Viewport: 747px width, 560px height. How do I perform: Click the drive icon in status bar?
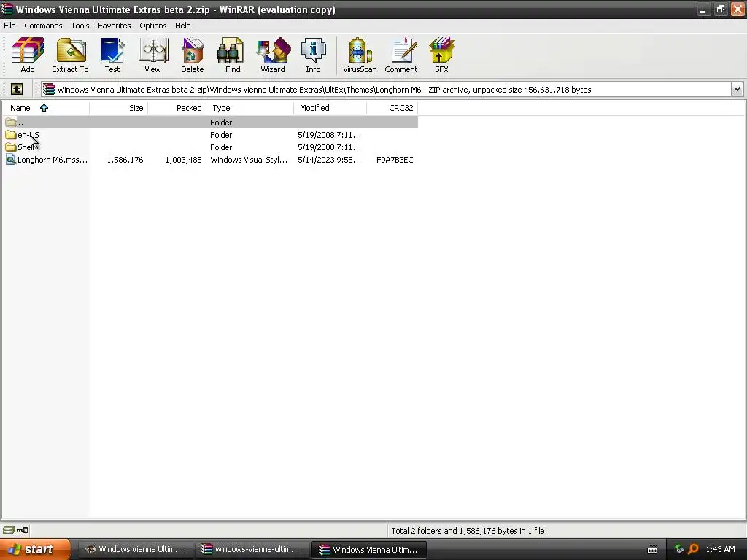pyautogui.click(x=8, y=530)
